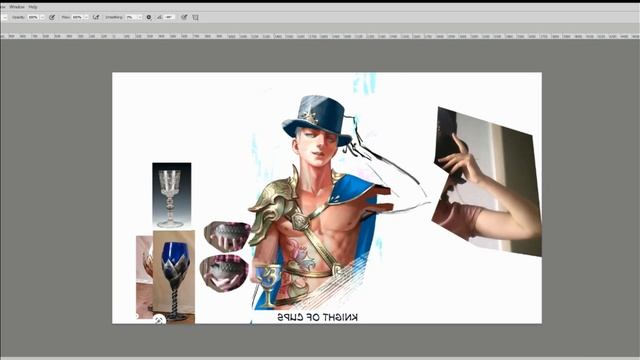The image size is (640, 360).
Task: Click the knight's blue top hat
Action: click(x=318, y=120)
